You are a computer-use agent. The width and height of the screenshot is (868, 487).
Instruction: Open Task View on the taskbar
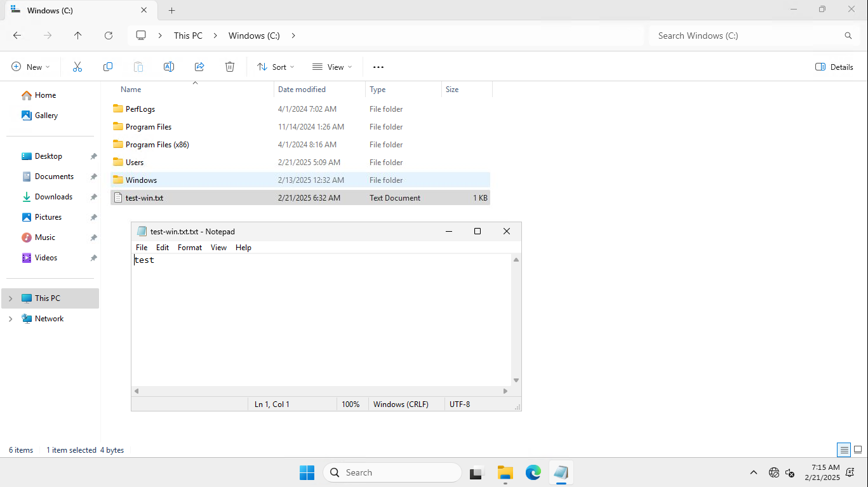point(476,472)
